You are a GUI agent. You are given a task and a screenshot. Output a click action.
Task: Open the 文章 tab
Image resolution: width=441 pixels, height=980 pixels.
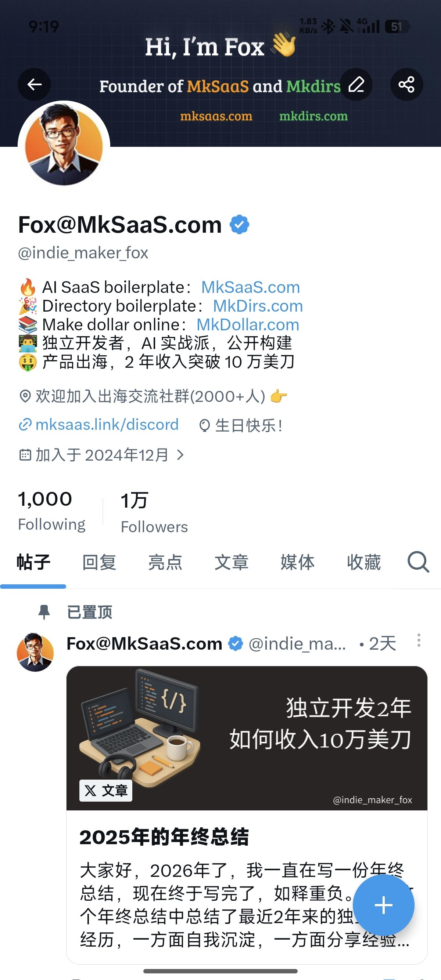coord(232,562)
